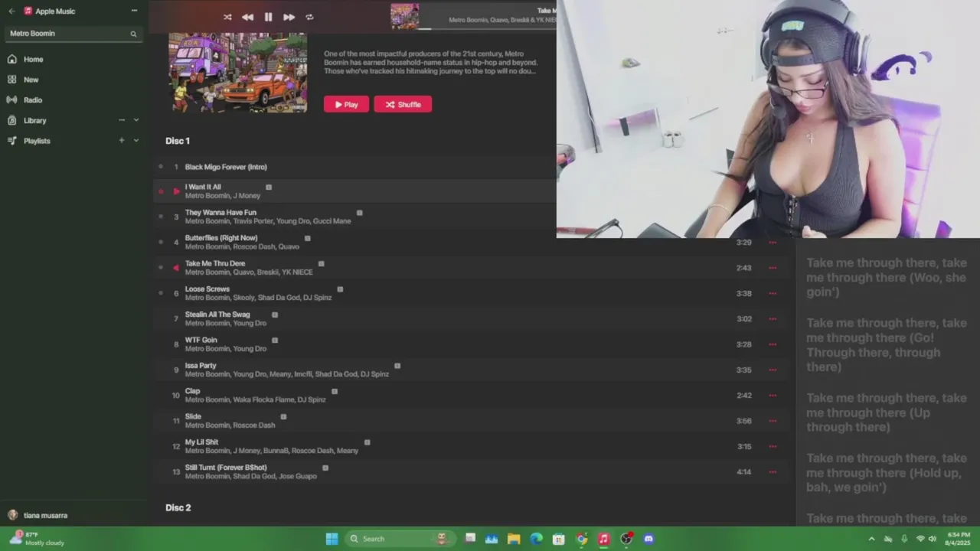The image size is (980, 551).
Task: Open more options for Slide row
Action: click(x=773, y=421)
